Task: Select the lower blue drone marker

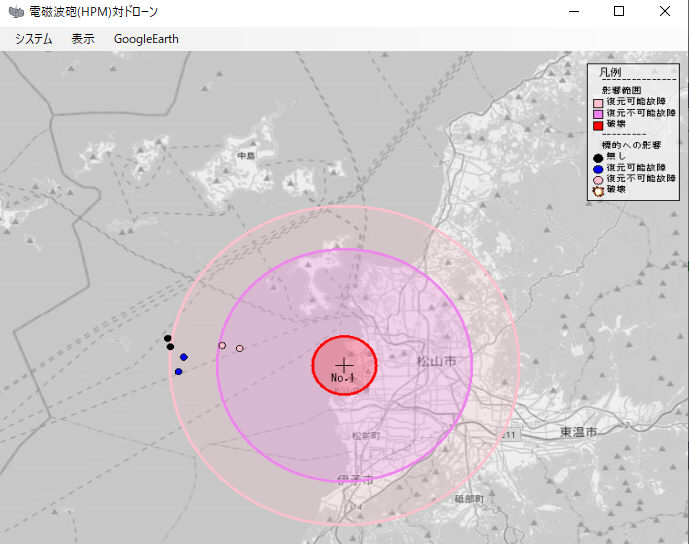Action: (x=178, y=371)
